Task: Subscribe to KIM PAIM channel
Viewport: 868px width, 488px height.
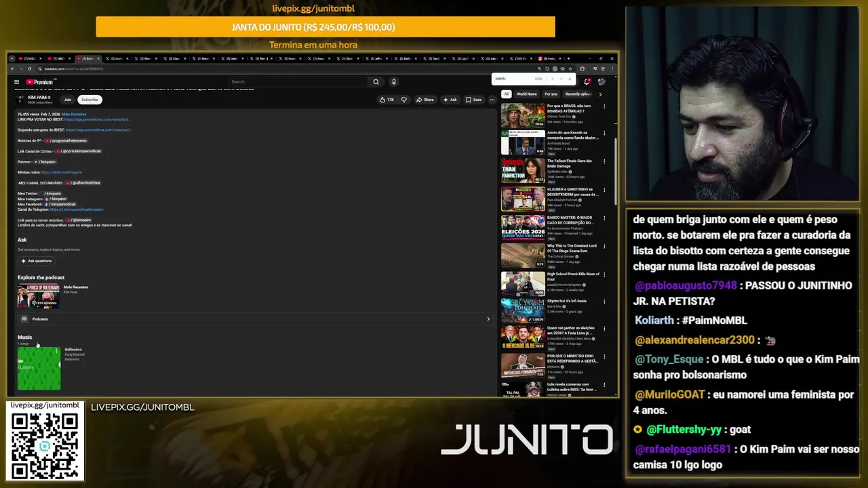Action: [x=90, y=100]
